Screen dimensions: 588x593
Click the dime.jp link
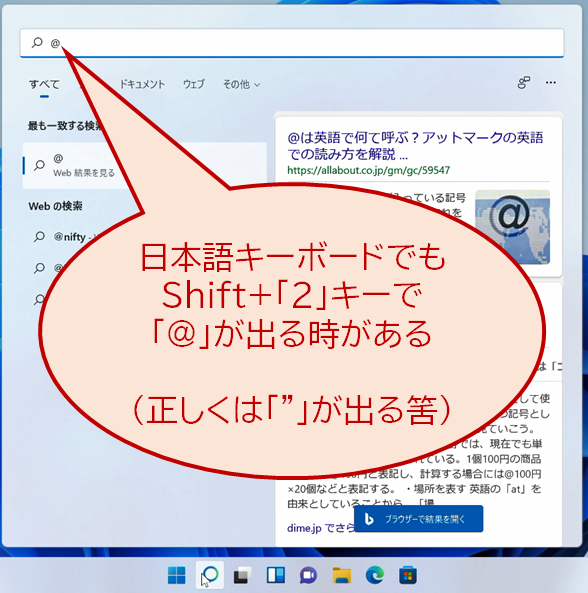click(x=304, y=528)
